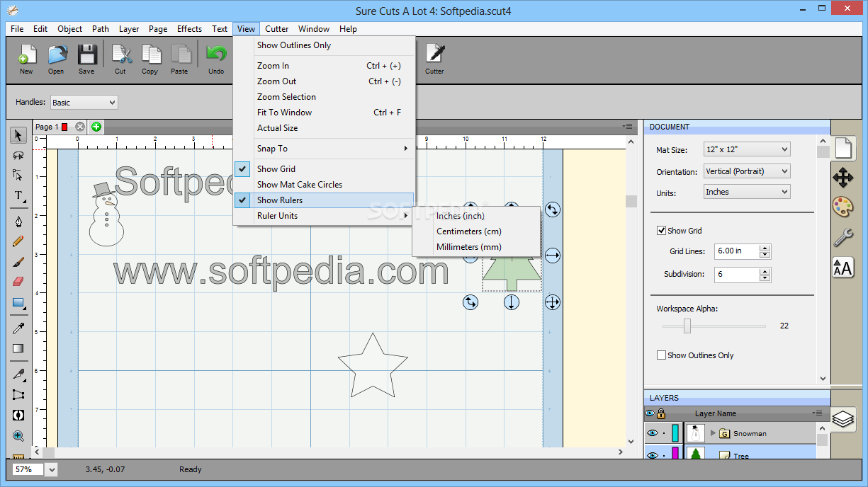
Task: Select the Lasso selection tool
Action: 18,155
